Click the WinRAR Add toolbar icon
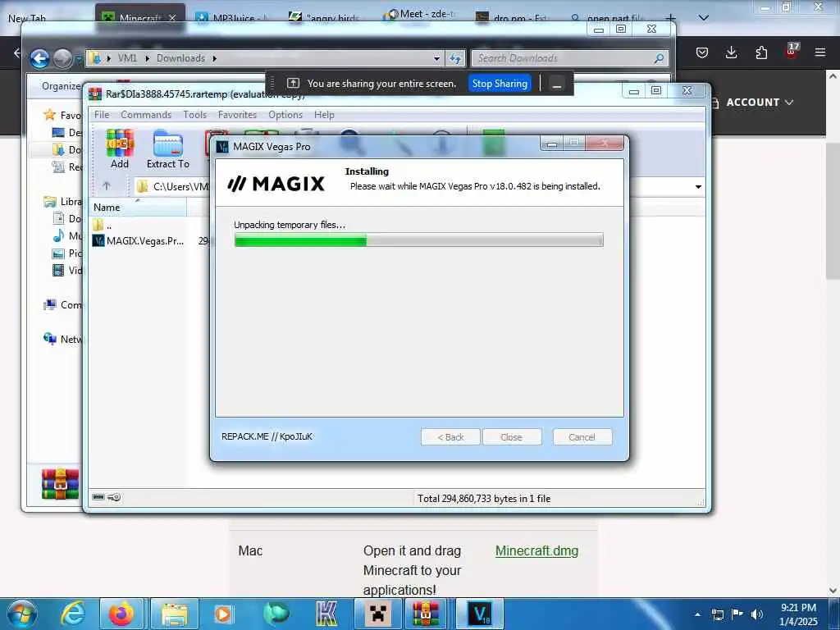This screenshot has width=840, height=630. click(120, 149)
